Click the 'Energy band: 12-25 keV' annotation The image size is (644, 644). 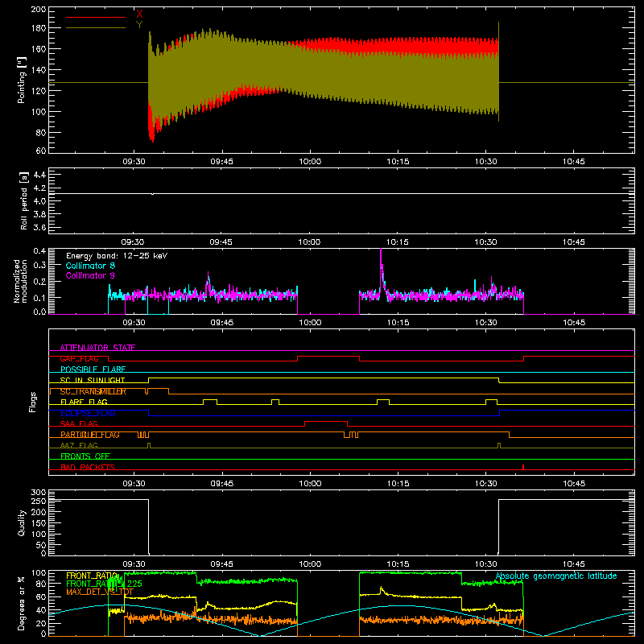117,256
